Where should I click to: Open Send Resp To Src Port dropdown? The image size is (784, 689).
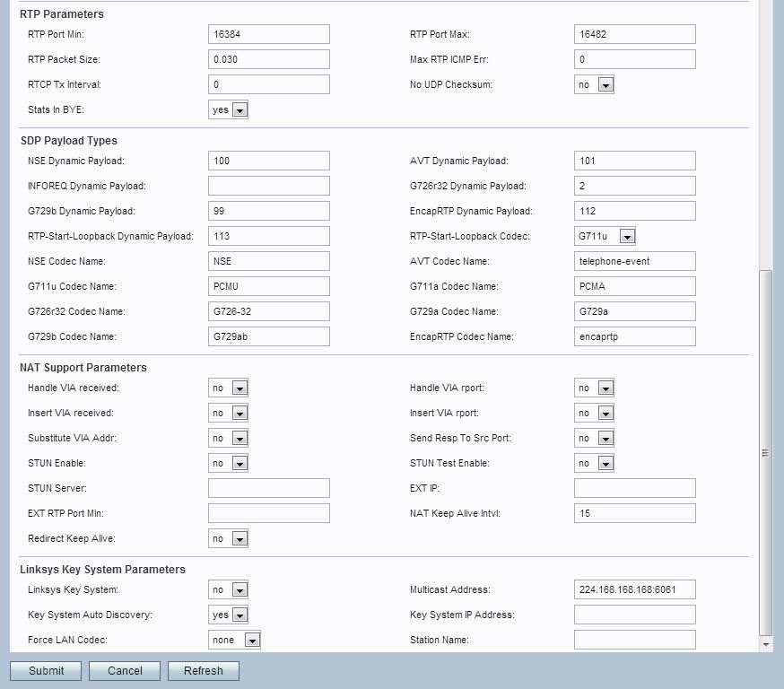tap(594, 438)
